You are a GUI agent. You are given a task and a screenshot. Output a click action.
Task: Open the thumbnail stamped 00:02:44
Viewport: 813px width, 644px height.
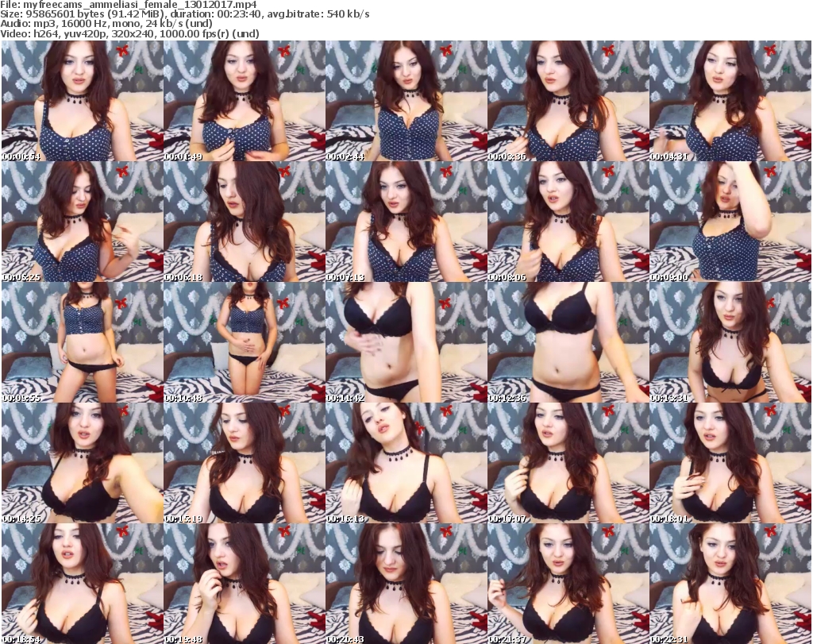pos(406,101)
